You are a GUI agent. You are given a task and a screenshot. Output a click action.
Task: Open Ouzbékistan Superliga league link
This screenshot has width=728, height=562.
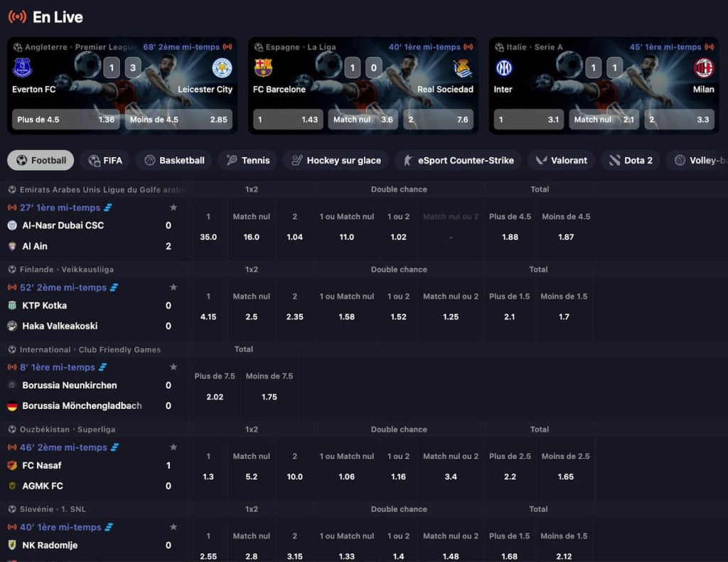pos(63,429)
